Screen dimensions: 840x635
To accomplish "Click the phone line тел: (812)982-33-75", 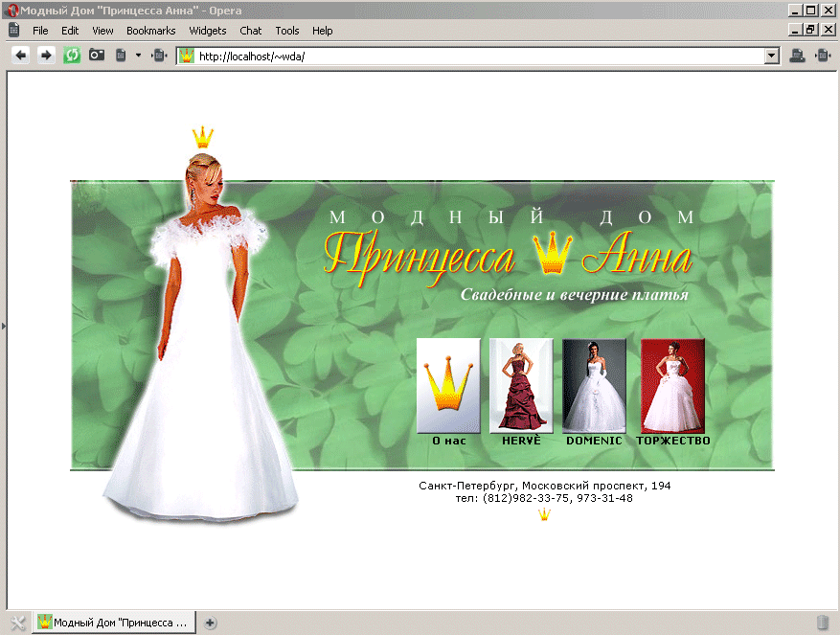I will click(x=512, y=498).
